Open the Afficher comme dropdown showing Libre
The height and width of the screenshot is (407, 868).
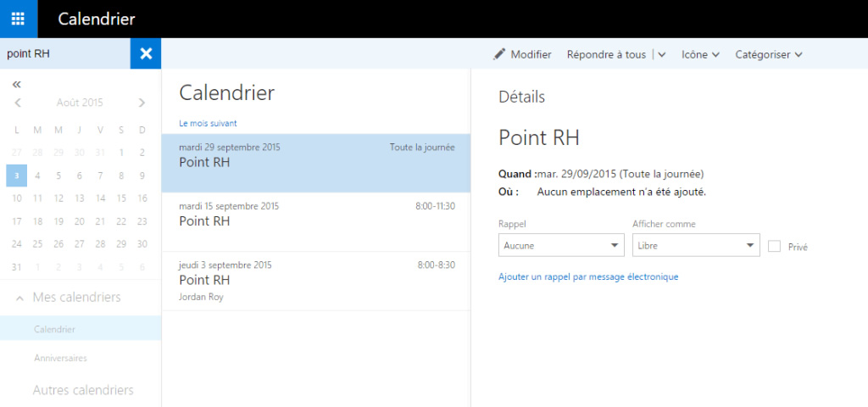[696, 245]
